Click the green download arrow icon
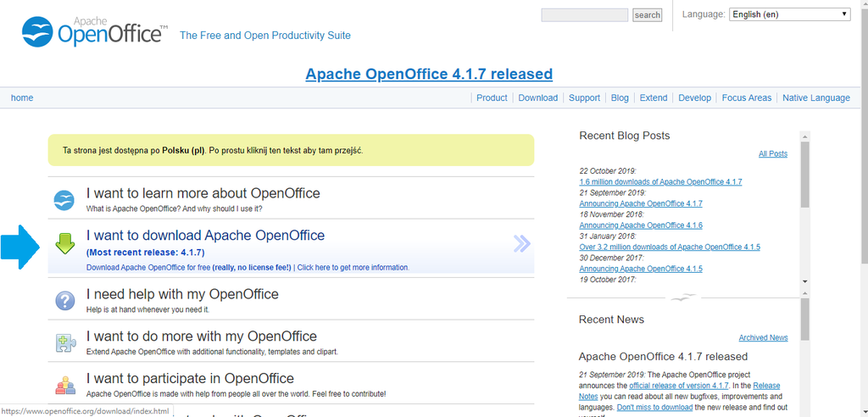 tap(64, 243)
